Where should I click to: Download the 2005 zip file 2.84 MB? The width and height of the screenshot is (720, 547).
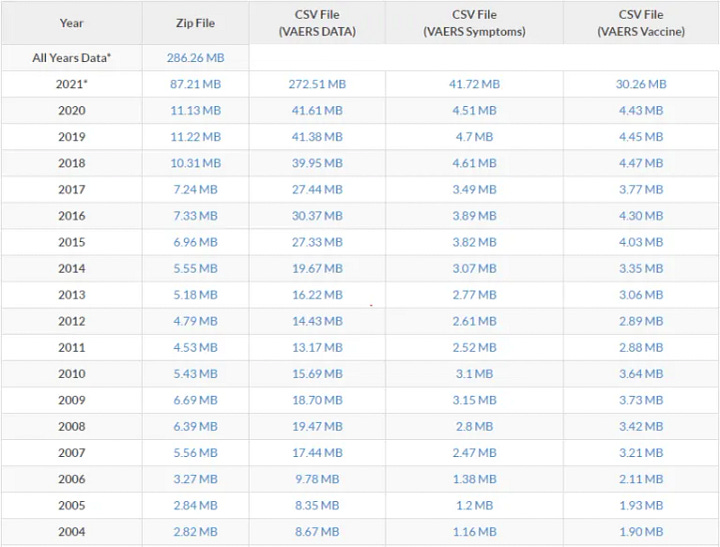(196, 505)
